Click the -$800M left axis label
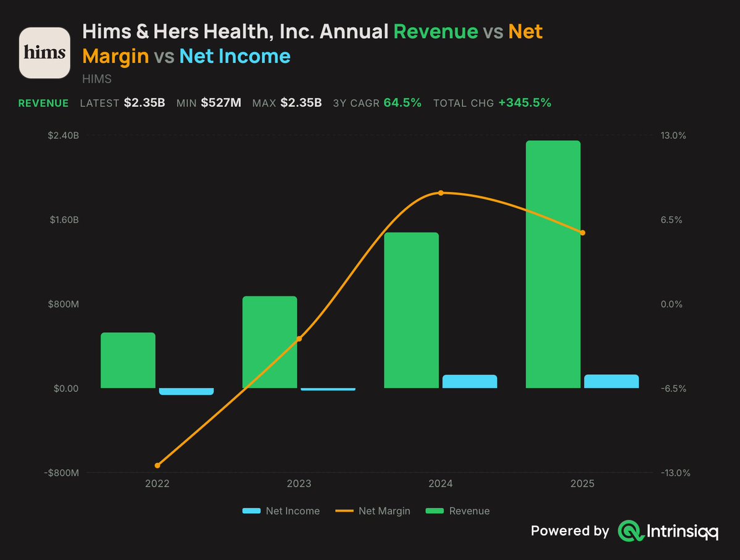 click(x=61, y=473)
